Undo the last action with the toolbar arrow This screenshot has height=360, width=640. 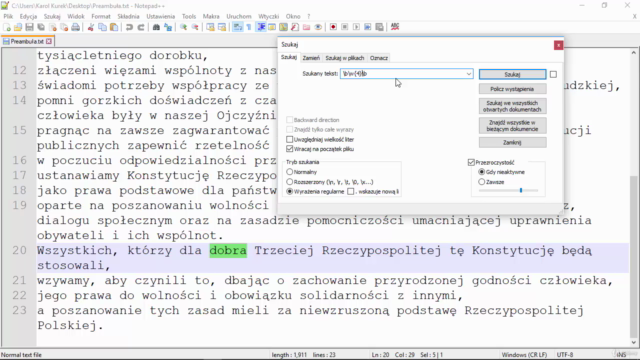point(129,27)
